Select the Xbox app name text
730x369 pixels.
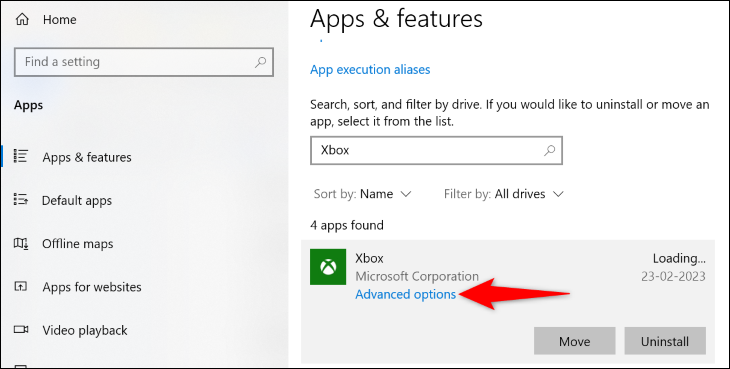(x=369, y=258)
